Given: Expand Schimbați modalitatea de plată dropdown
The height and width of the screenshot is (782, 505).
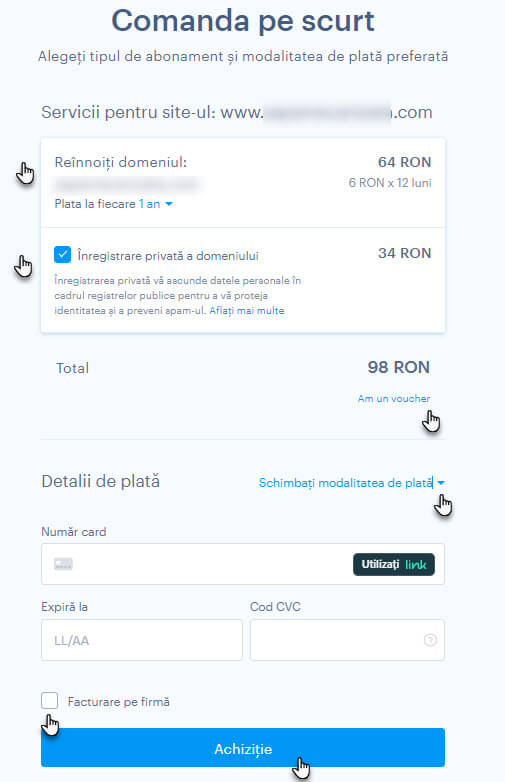Looking at the screenshot, I should pos(351,483).
